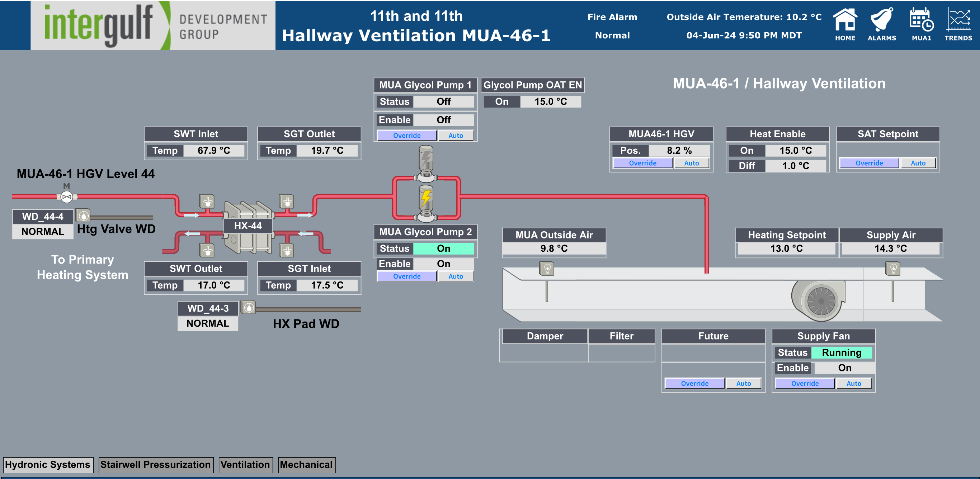The width and height of the screenshot is (980, 479).
Task: Override the Future point
Action: pos(695,384)
